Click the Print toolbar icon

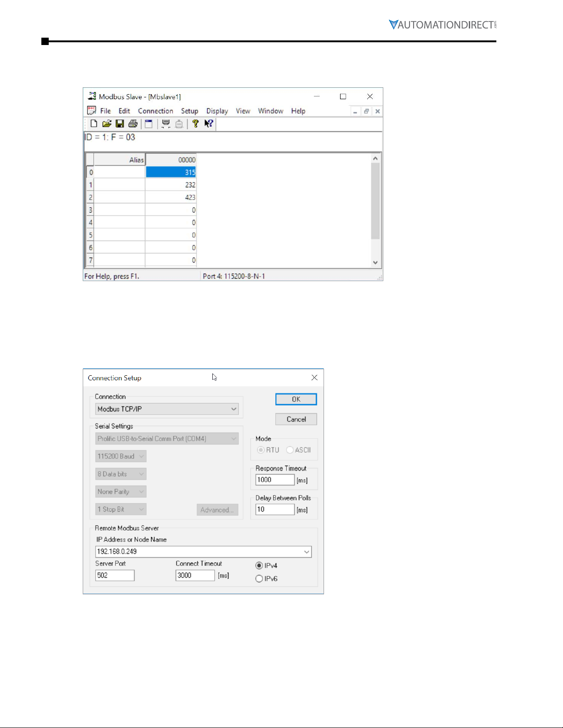[x=133, y=124]
